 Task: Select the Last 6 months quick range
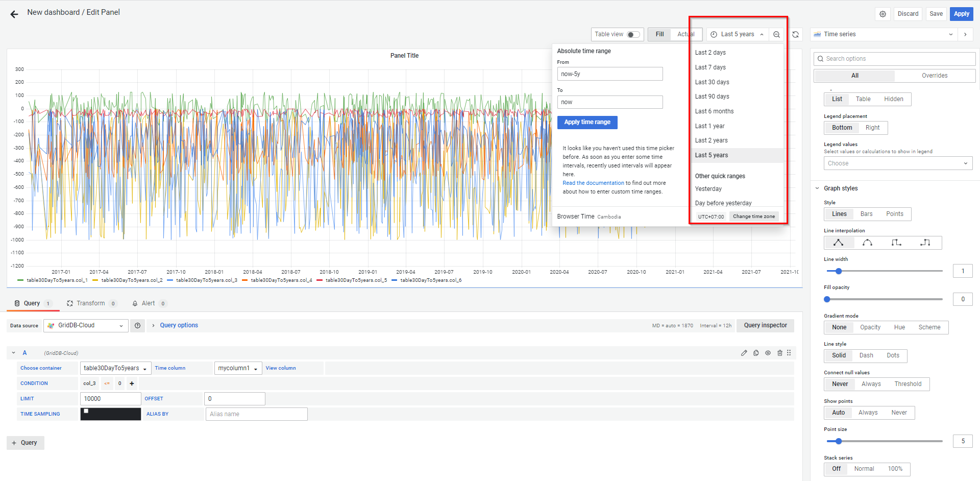714,111
